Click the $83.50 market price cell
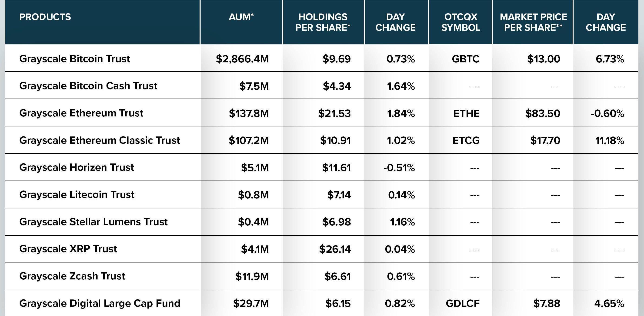 [543, 113]
